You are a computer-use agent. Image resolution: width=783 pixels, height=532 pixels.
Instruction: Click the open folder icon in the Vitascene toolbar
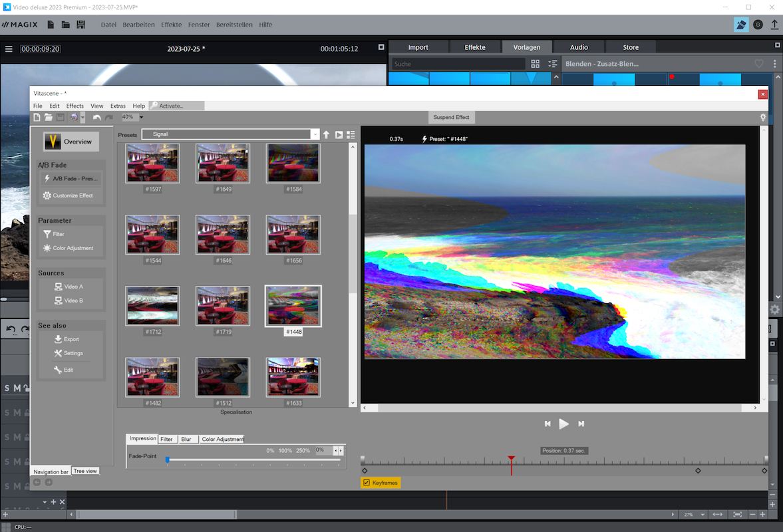pos(49,118)
